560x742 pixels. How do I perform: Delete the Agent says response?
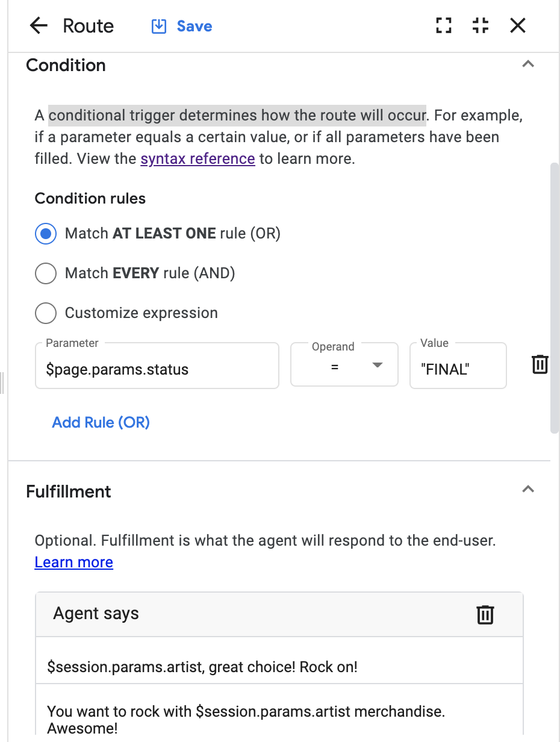(485, 614)
